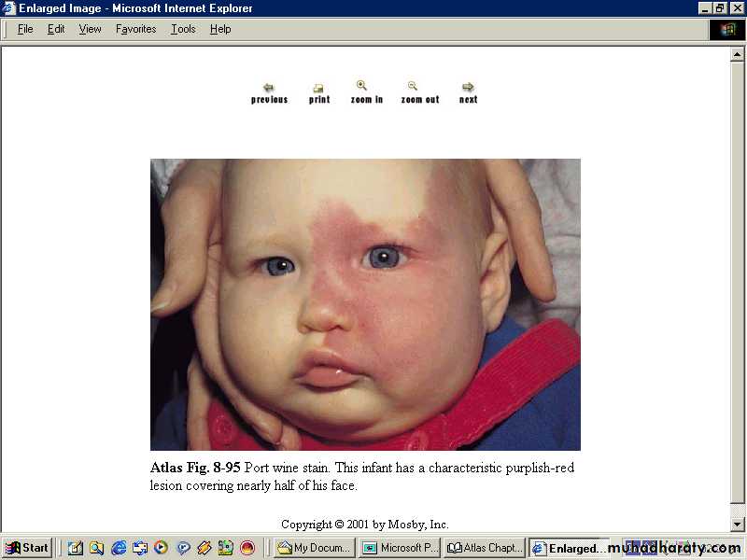Click the red round icon in quick launch

tap(247, 548)
